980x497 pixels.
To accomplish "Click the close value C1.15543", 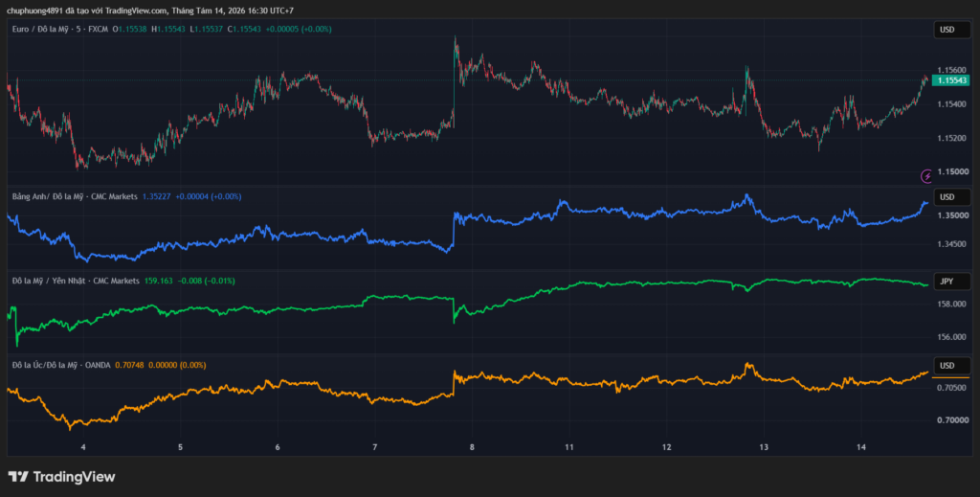I will (x=244, y=29).
